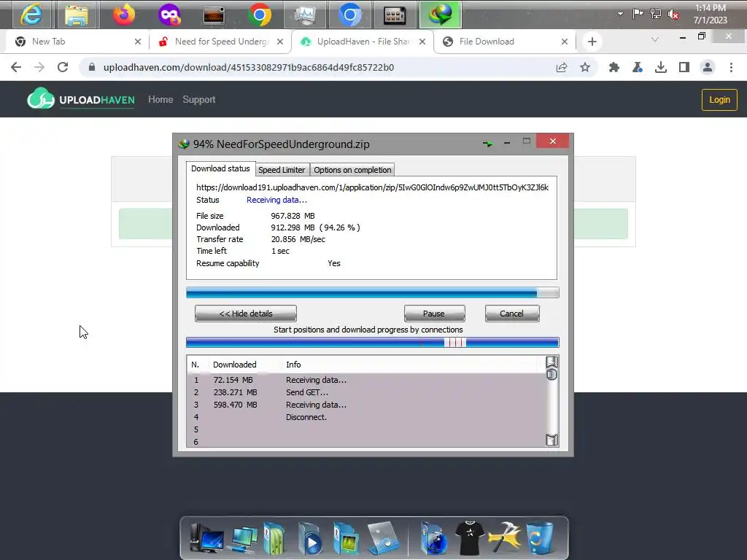
Task: Switch to Need for Speed Underground tab
Action: (x=220, y=42)
